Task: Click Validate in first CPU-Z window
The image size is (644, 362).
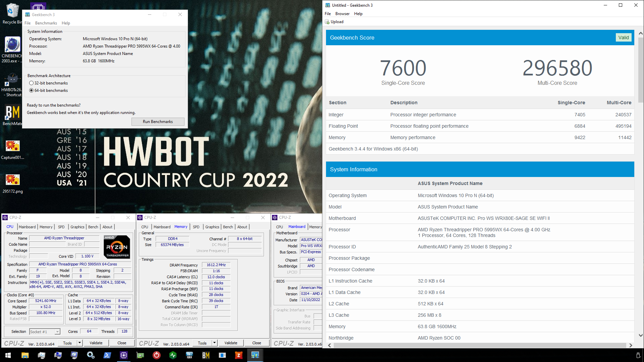Action: pos(96,343)
